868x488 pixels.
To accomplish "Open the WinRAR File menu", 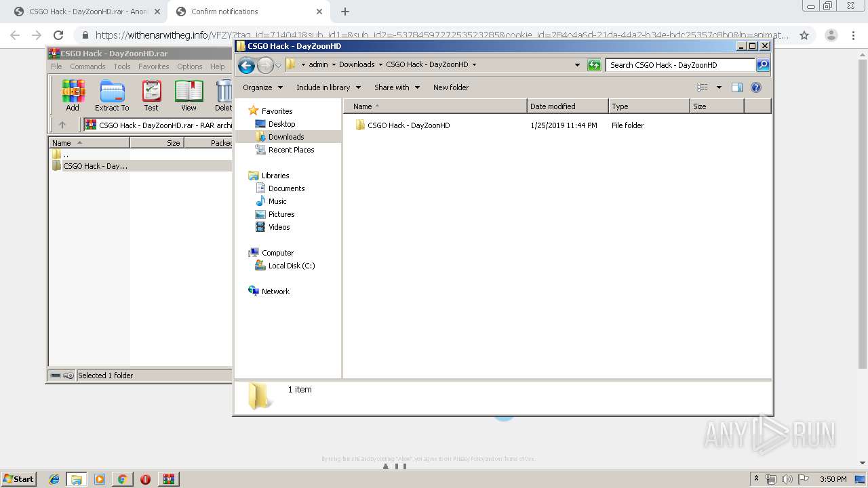I will point(56,66).
